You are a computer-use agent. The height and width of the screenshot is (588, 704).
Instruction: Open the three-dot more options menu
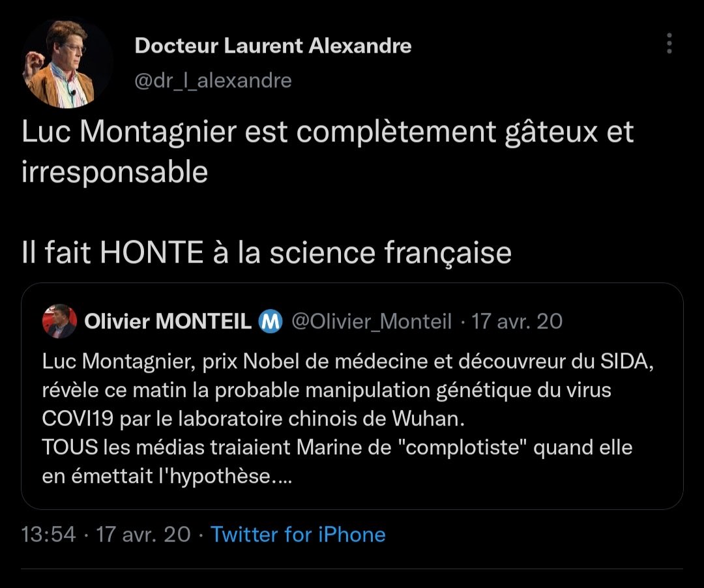[669, 44]
